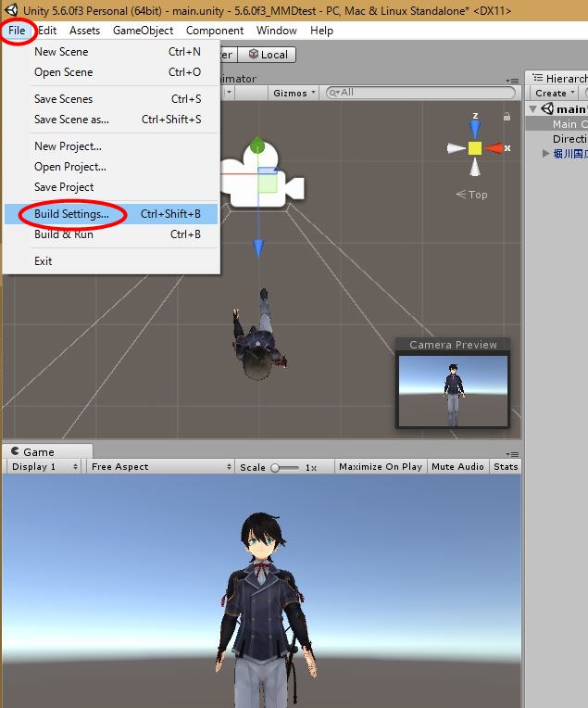588x708 pixels.
Task: Click the Top view label
Action: tap(471, 195)
